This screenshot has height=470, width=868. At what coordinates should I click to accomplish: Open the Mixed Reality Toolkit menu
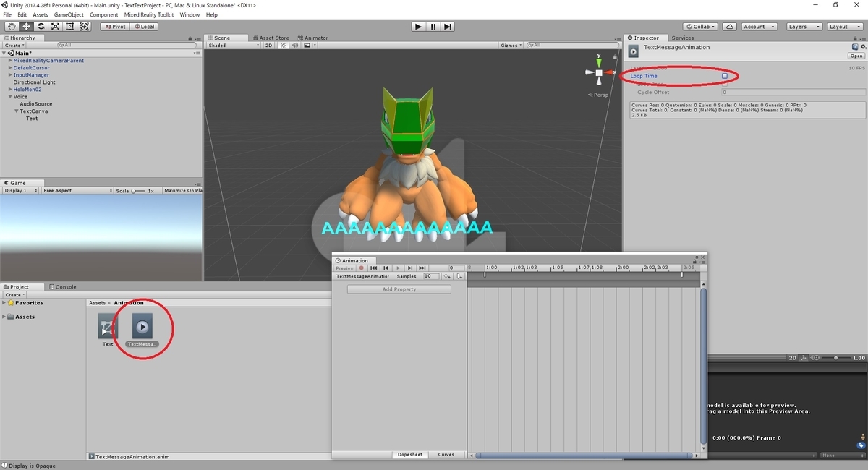tap(149, 14)
